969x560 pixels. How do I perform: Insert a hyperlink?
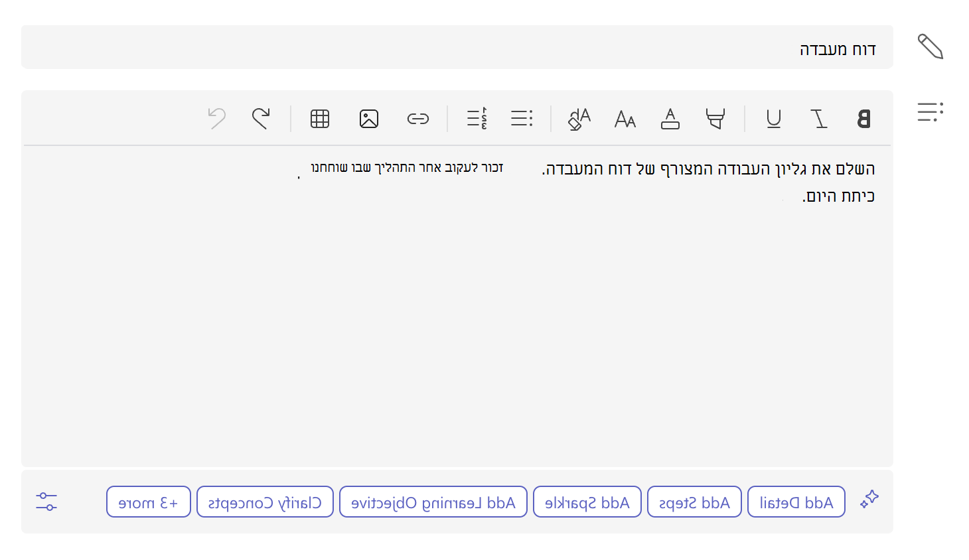418,119
